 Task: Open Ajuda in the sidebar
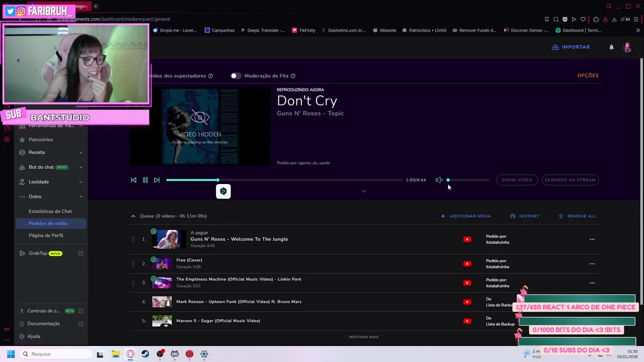pos(34,336)
